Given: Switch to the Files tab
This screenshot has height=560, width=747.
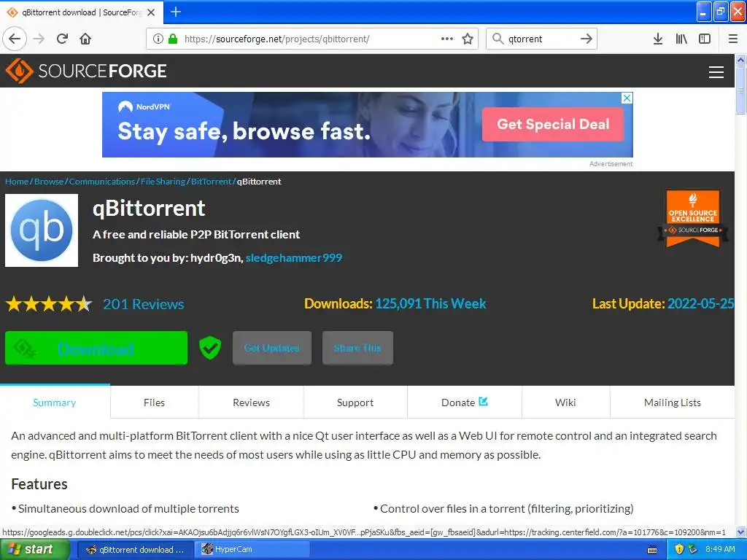Looking at the screenshot, I should pyautogui.click(x=155, y=402).
